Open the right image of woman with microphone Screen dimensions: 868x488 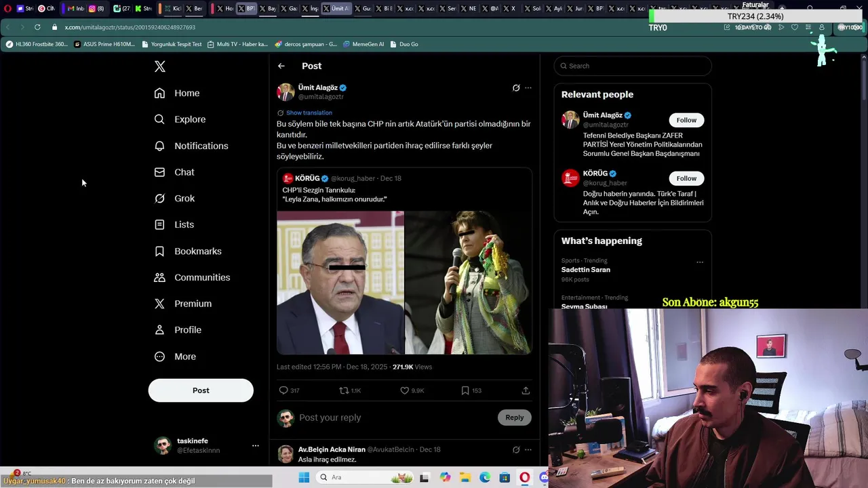pyautogui.click(x=469, y=283)
